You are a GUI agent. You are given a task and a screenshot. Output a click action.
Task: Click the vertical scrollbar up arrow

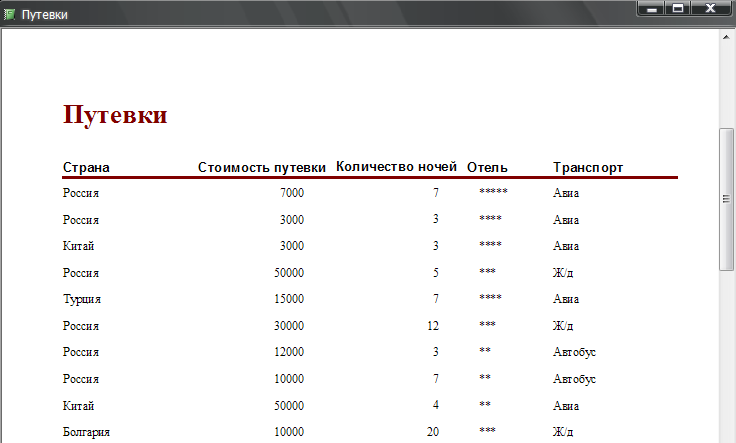coord(727,37)
